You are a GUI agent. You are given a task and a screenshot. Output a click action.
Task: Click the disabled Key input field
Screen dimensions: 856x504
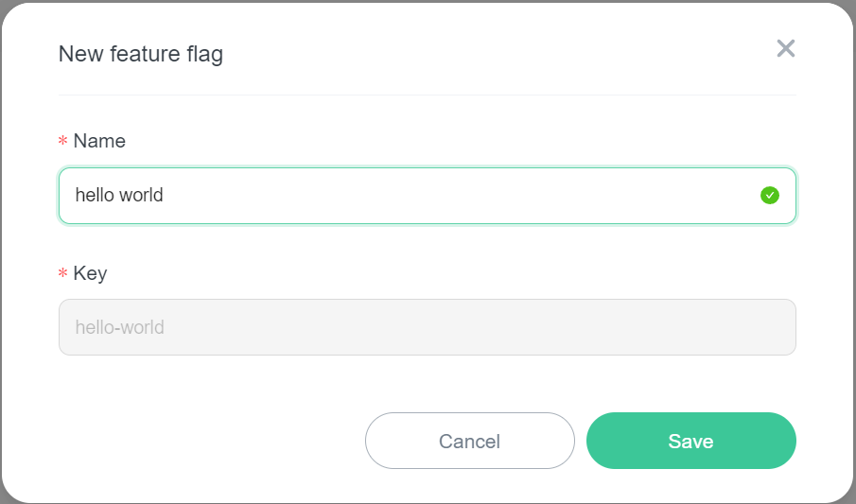tap(426, 327)
